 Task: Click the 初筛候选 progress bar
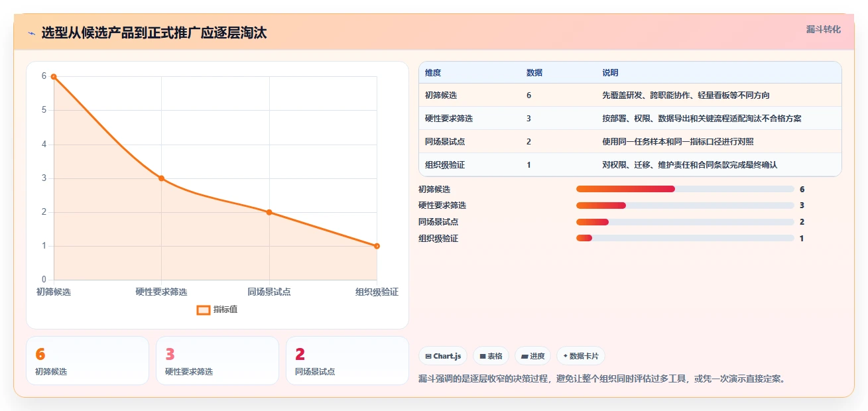tap(685, 189)
